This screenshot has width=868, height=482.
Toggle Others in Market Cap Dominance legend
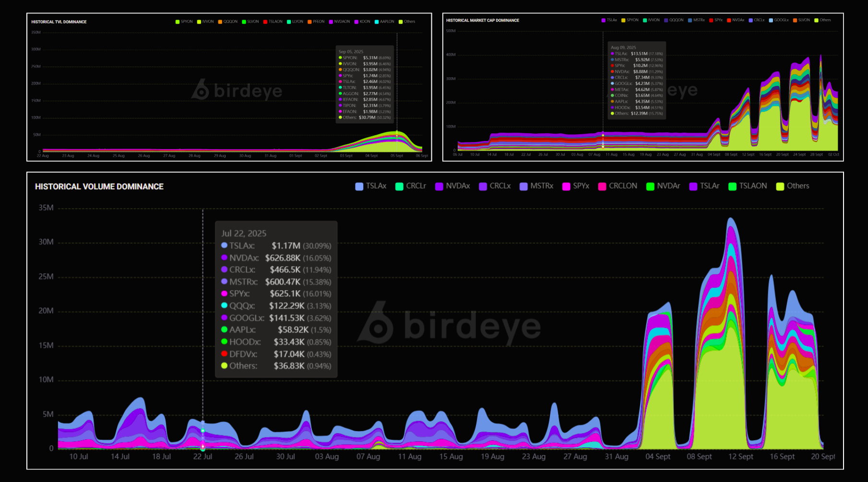[822, 20]
